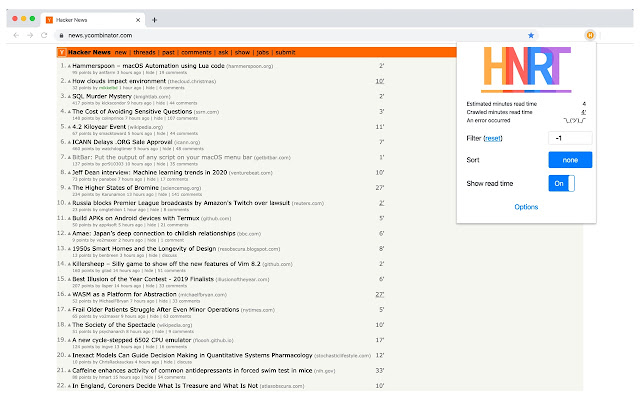Open a new browser tab with plus icon
The width and height of the screenshot is (640, 400).
point(154,20)
